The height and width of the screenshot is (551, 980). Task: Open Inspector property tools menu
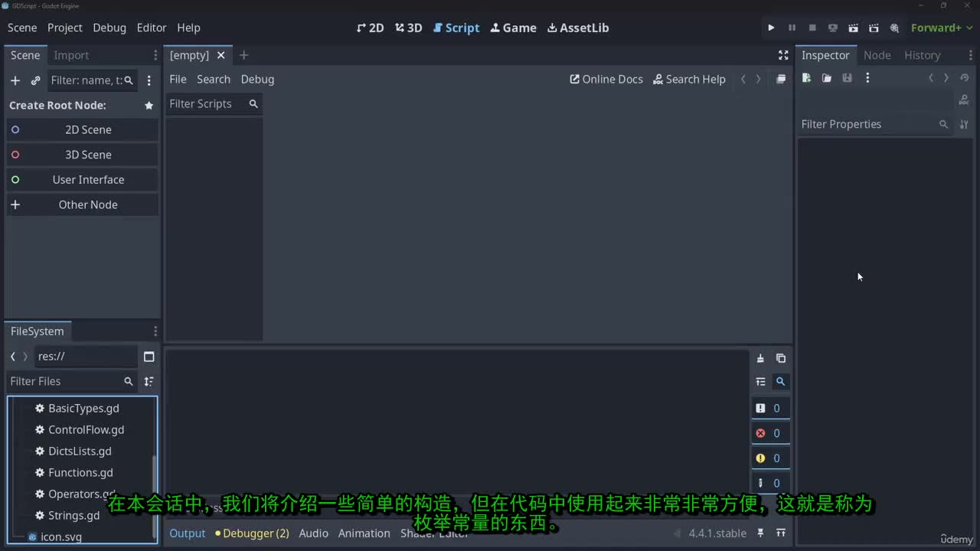click(x=964, y=124)
